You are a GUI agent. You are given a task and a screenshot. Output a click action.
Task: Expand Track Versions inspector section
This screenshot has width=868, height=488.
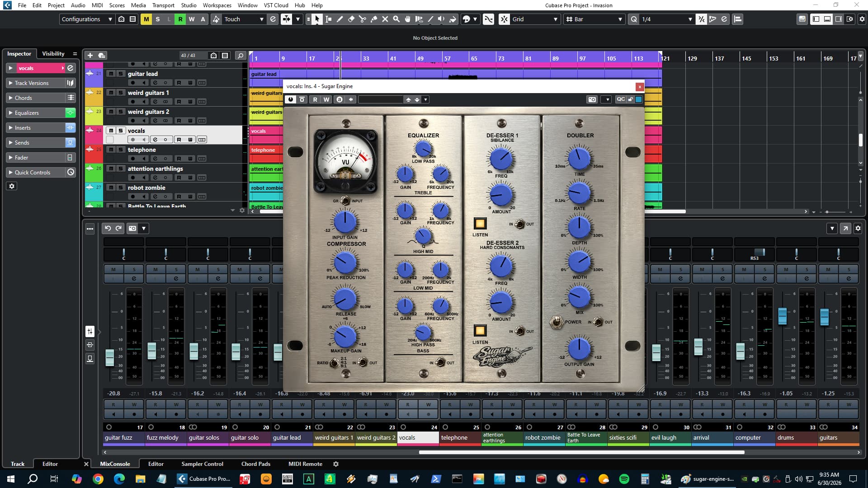coord(35,83)
